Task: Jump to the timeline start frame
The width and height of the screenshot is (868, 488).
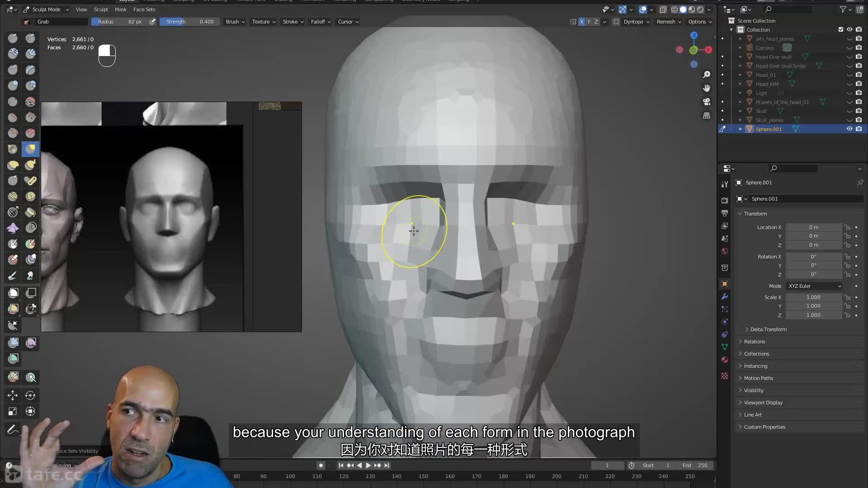Action: pos(341,465)
